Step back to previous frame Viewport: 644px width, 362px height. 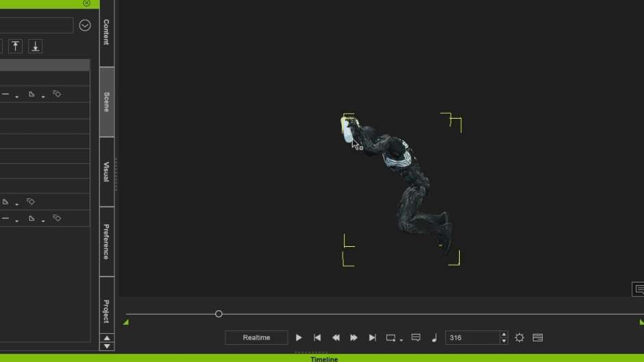pyautogui.click(x=336, y=338)
